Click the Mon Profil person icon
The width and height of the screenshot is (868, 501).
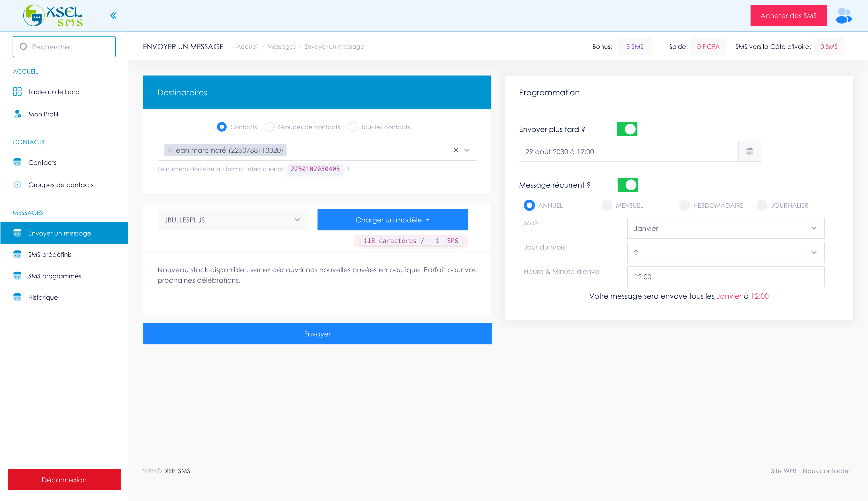[x=17, y=114]
